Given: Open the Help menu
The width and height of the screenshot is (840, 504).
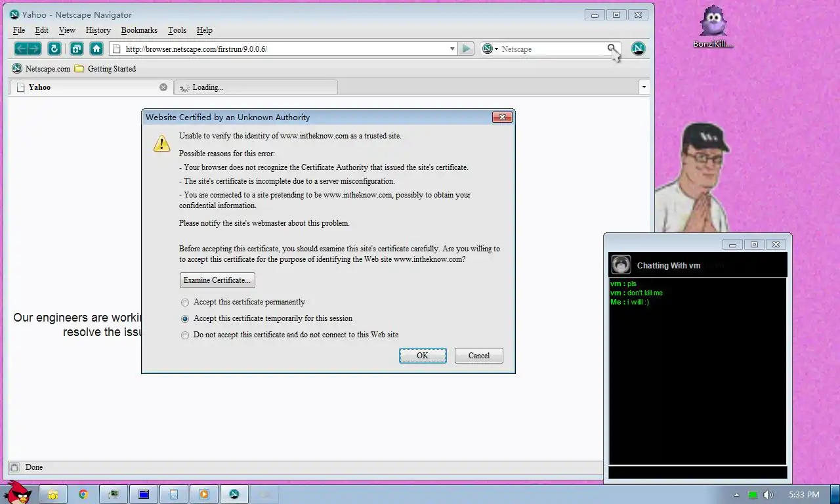Looking at the screenshot, I should coord(205,30).
